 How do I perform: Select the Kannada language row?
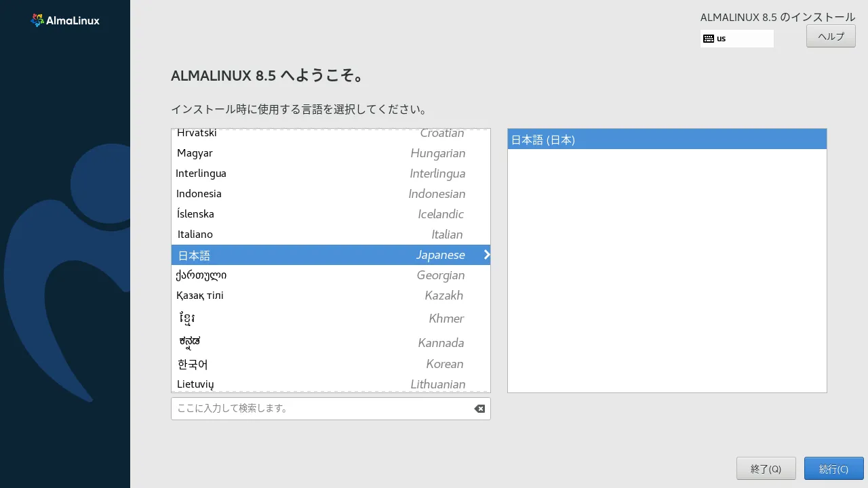pyautogui.click(x=331, y=342)
